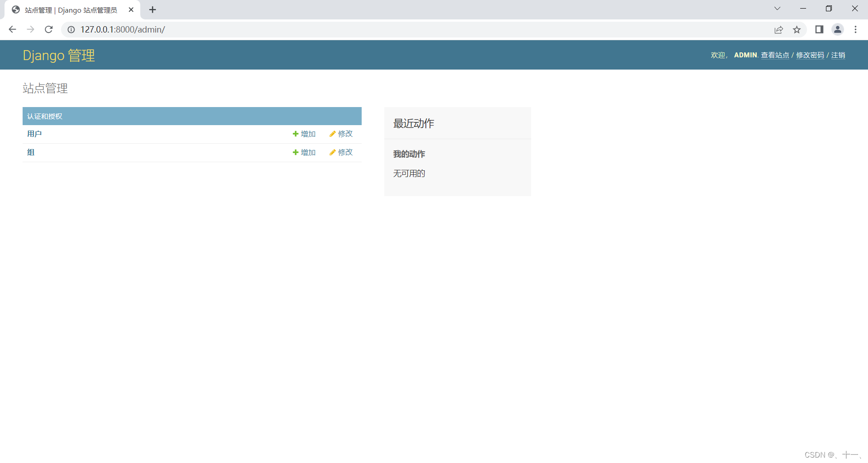
Task: Minimize the browser window
Action: point(803,9)
